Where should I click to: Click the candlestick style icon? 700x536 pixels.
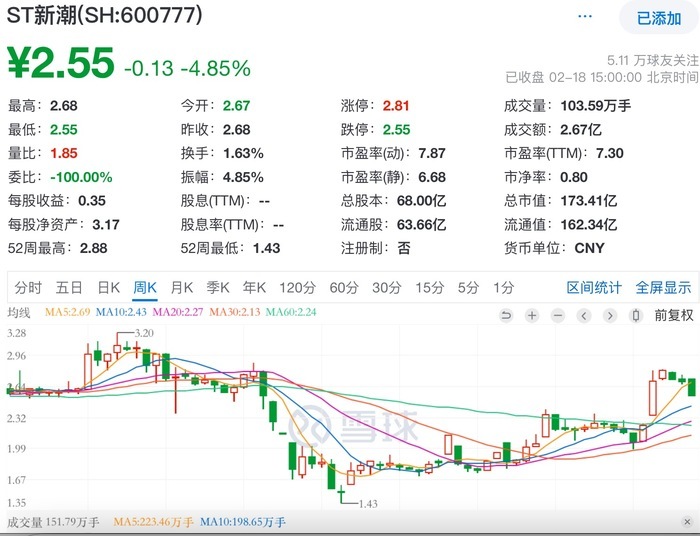636,316
